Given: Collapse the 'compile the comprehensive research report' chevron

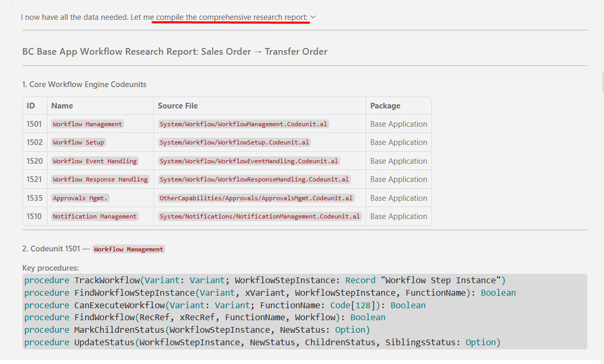Looking at the screenshot, I should click(313, 17).
